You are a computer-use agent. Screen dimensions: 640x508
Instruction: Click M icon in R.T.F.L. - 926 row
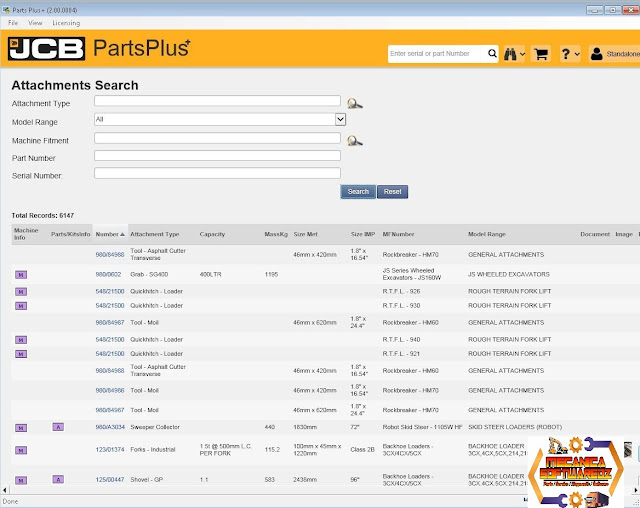pos(21,292)
